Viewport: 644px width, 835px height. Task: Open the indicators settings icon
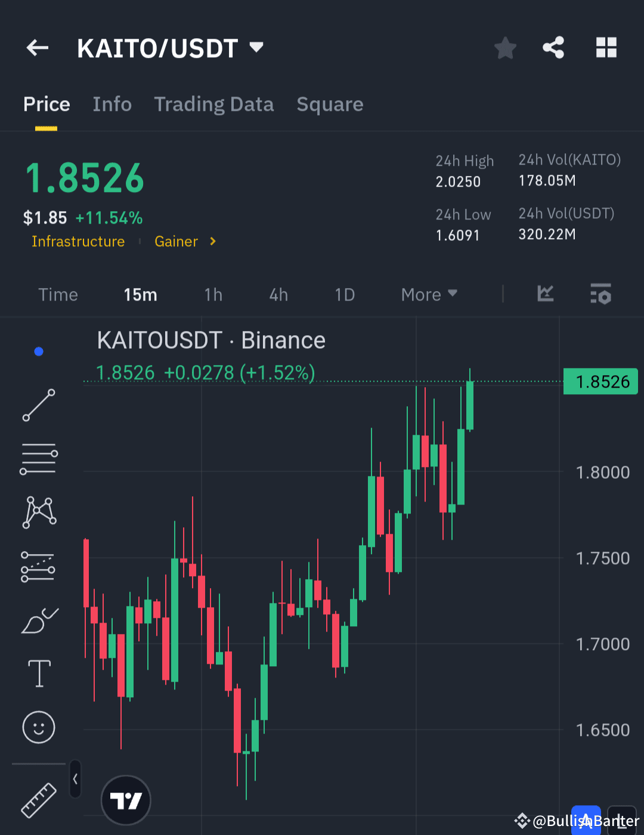click(600, 294)
